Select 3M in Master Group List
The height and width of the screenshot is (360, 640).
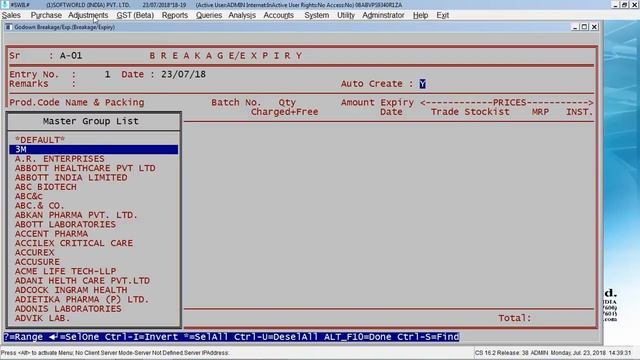click(93, 149)
